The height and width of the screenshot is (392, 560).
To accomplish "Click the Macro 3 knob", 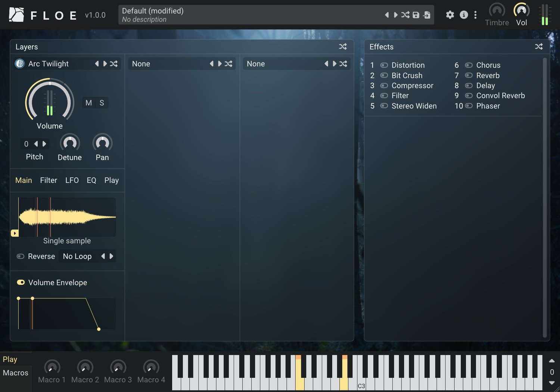I will [x=118, y=368].
